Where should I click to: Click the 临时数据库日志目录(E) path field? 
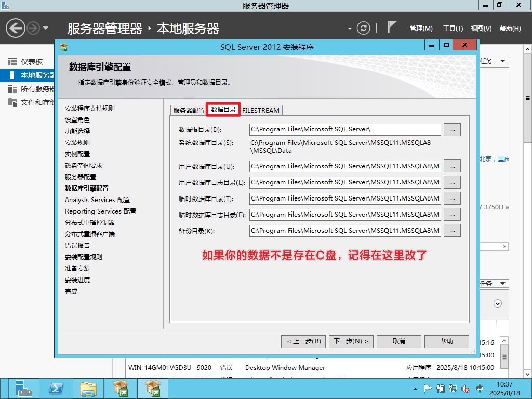pyautogui.click(x=345, y=215)
